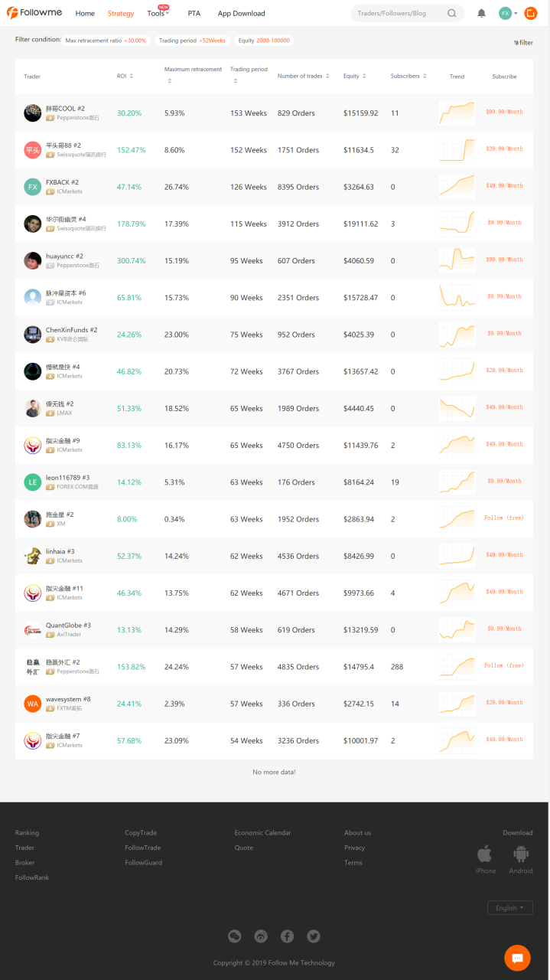The width and height of the screenshot is (550, 980).
Task: Click the WeChat icon in footer
Action: click(x=235, y=936)
